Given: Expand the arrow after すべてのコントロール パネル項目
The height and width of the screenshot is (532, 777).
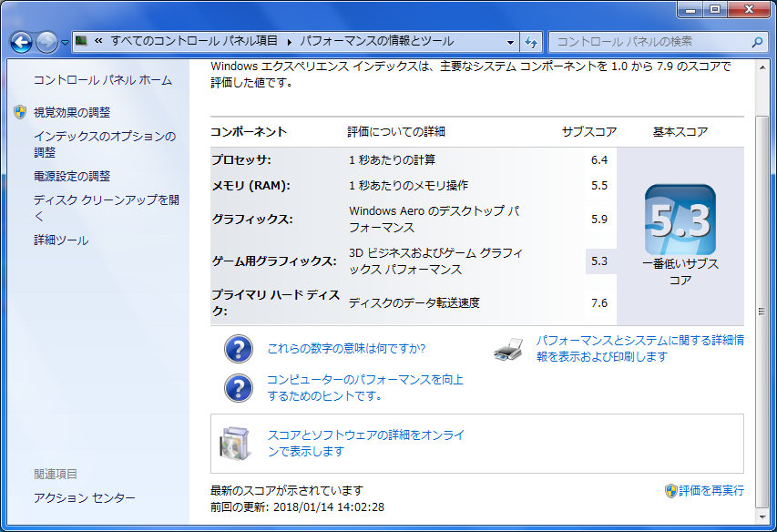Looking at the screenshot, I should (x=289, y=42).
